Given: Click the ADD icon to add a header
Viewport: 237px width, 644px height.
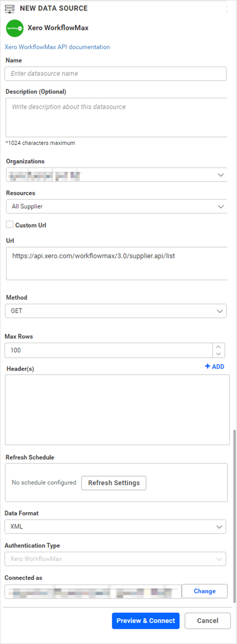Looking at the screenshot, I should [x=215, y=366].
